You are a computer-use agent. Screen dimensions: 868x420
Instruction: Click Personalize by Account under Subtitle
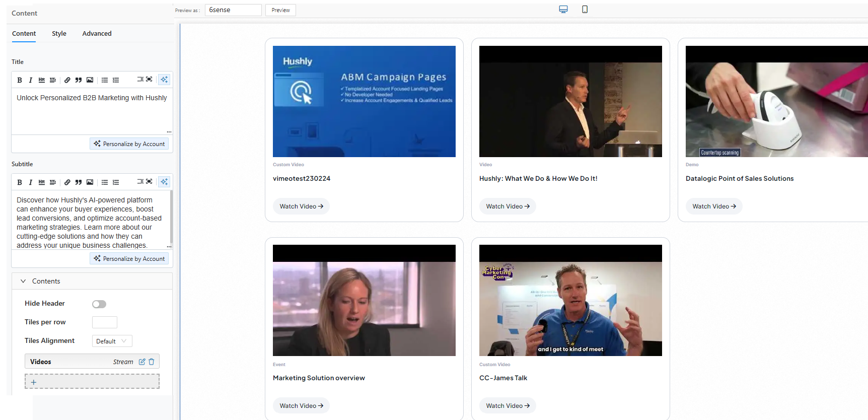point(129,259)
